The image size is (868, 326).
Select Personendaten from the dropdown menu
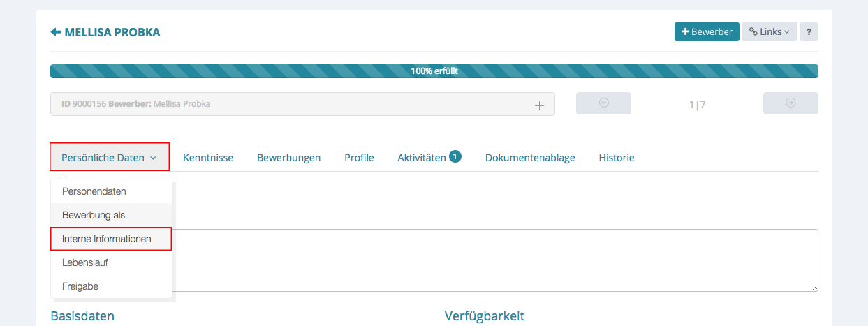tap(94, 191)
